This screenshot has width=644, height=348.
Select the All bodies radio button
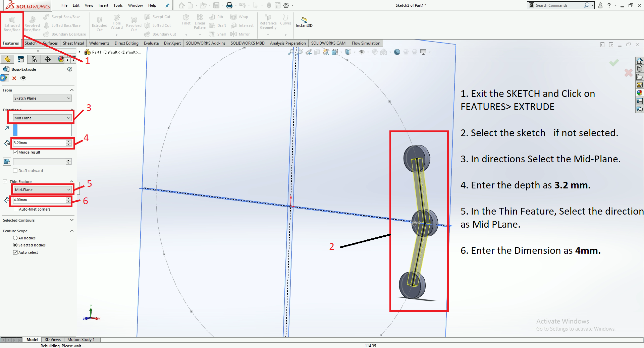tap(15, 238)
